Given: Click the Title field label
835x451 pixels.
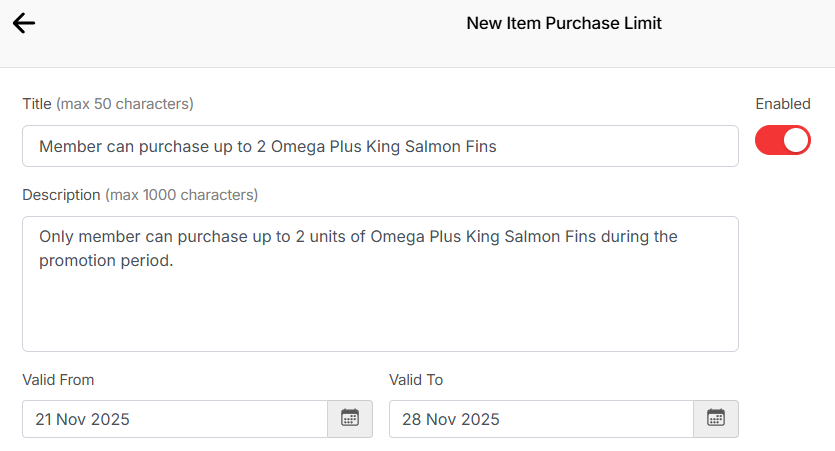Looking at the screenshot, I should tap(37, 104).
